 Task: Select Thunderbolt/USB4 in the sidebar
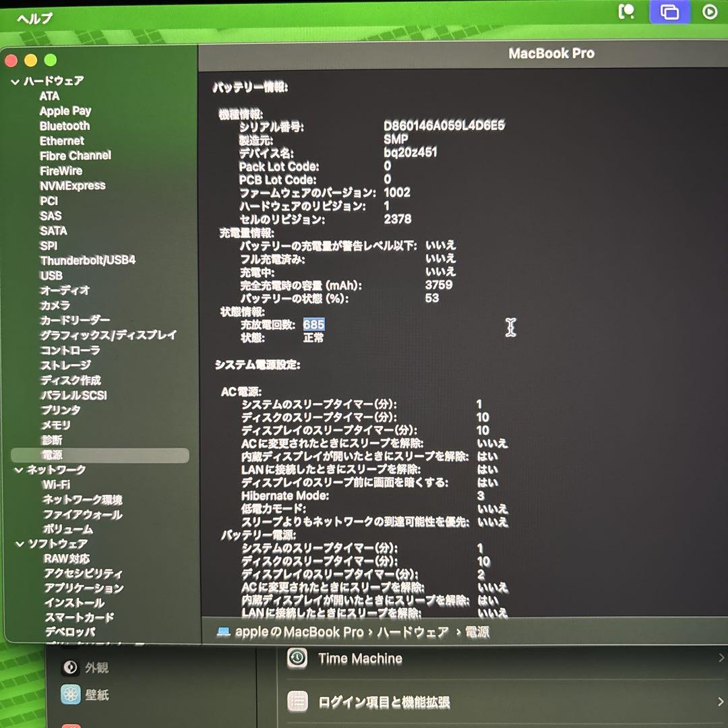click(88, 260)
